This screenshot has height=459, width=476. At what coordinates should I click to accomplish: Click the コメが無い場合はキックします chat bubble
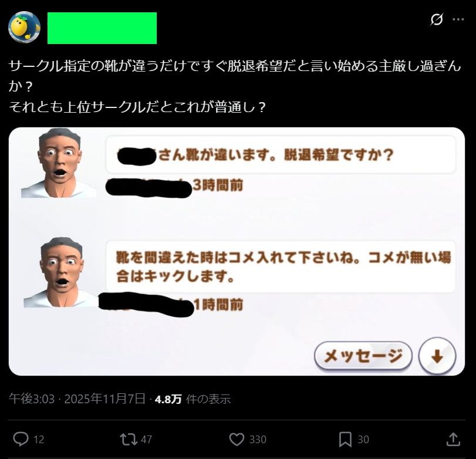[x=281, y=266]
